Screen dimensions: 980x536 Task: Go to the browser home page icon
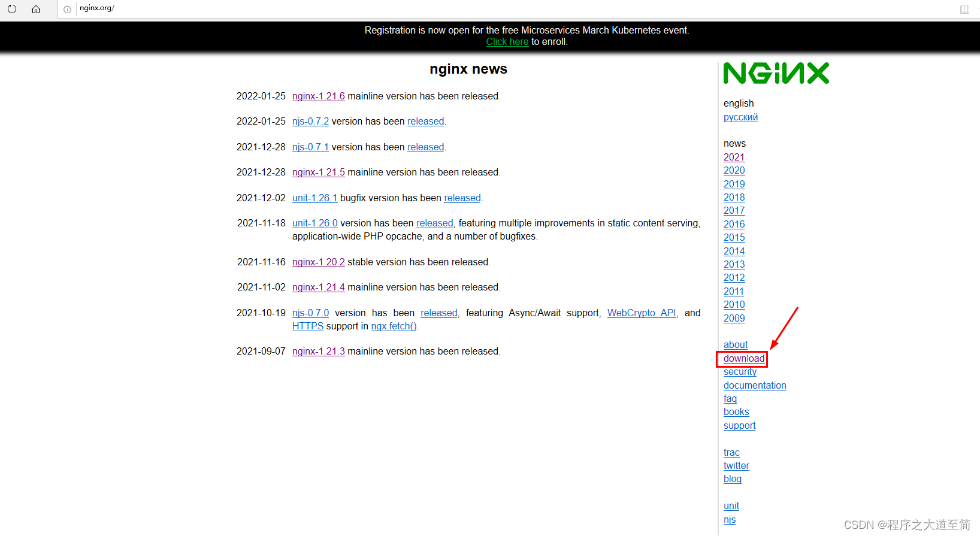(36, 9)
